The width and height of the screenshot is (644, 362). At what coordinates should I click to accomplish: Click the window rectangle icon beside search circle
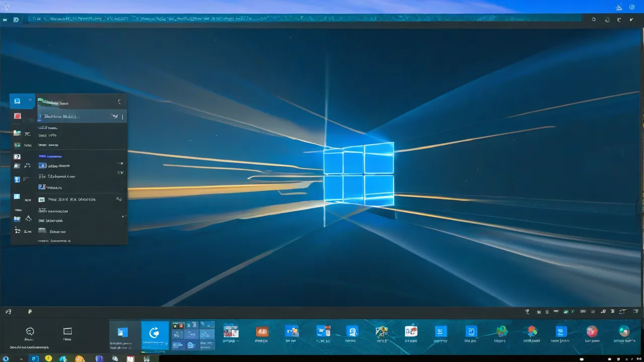point(67,331)
